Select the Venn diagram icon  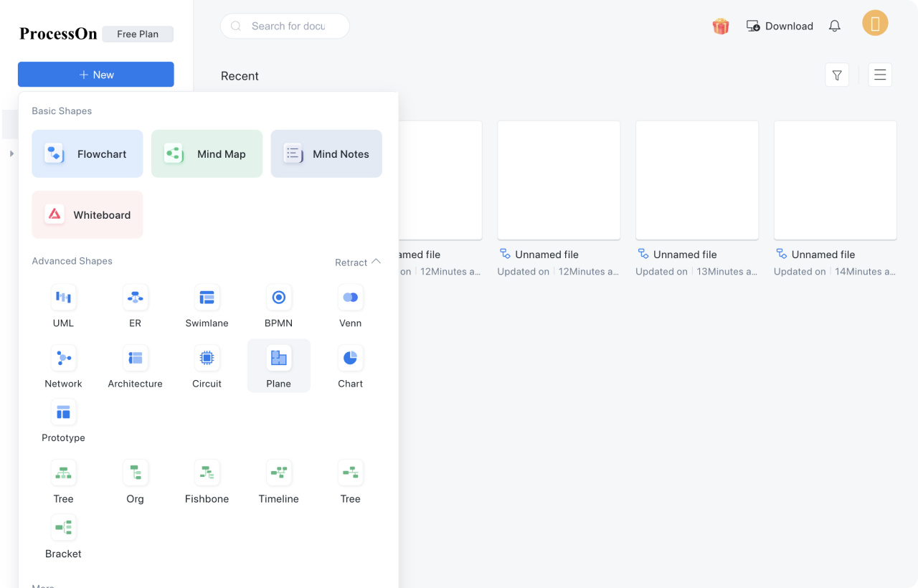coord(350,297)
